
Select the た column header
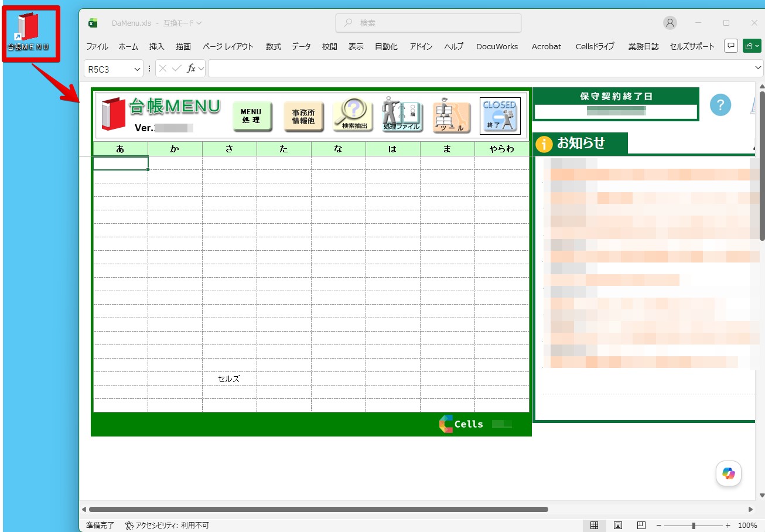pyautogui.click(x=284, y=149)
